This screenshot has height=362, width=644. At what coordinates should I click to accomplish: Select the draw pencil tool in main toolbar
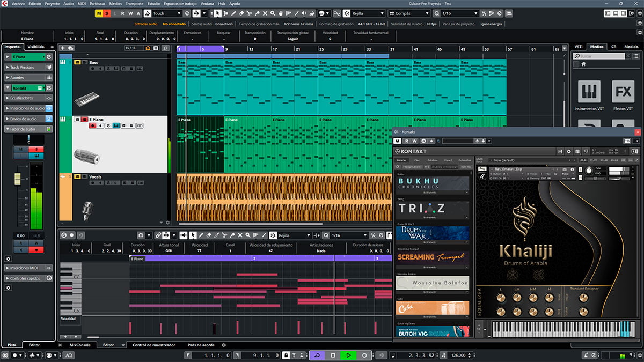tap(233, 13)
